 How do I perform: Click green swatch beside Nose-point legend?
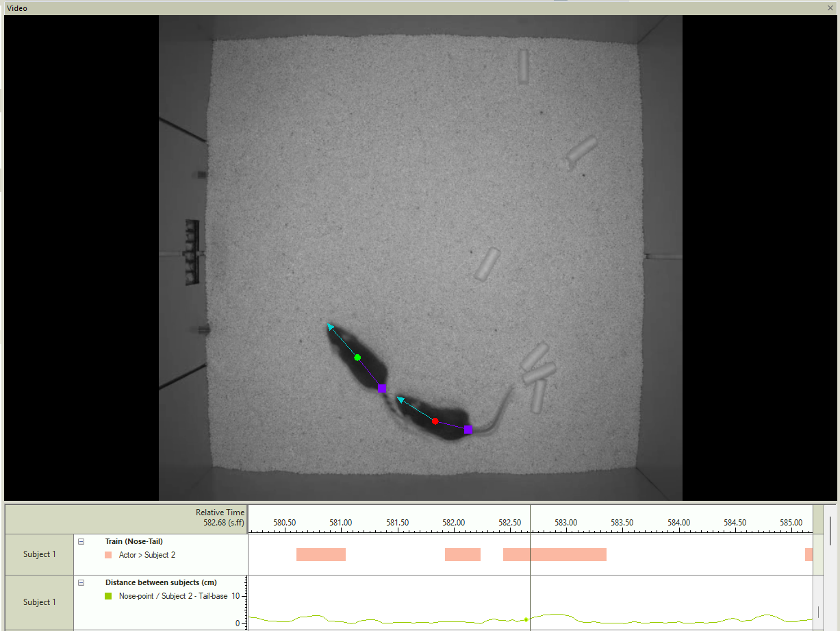(x=108, y=596)
